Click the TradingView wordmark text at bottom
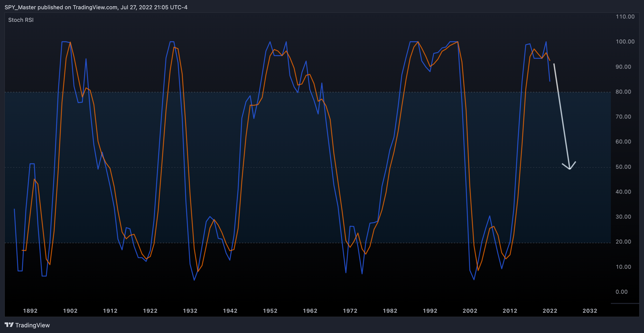The height and width of the screenshot is (333, 644). 32,325
